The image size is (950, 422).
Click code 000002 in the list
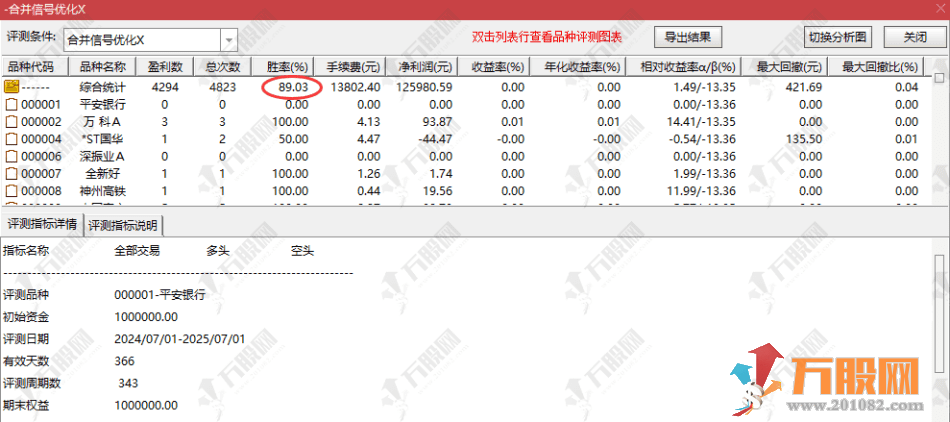41,122
